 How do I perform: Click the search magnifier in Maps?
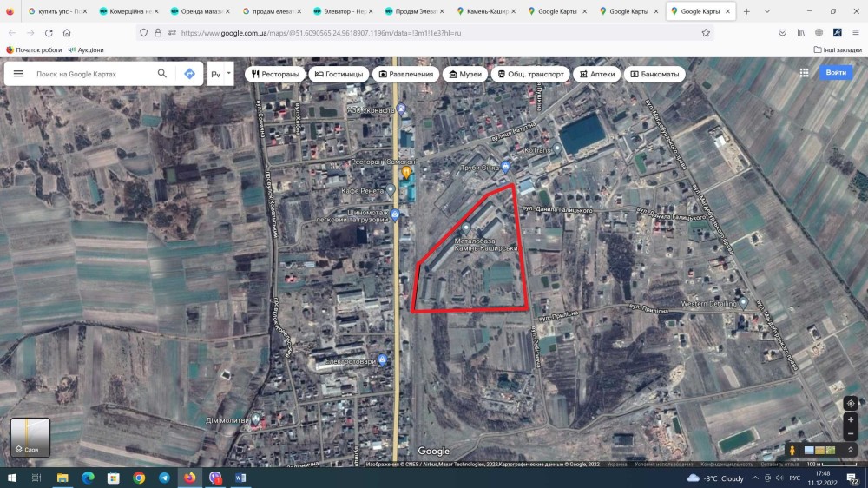tap(162, 73)
